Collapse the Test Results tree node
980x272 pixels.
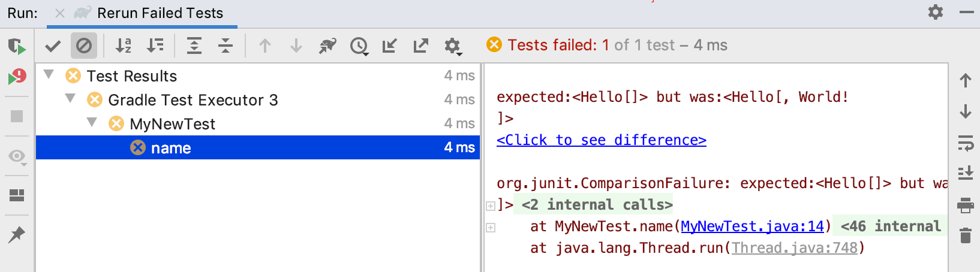pos(49,75)
